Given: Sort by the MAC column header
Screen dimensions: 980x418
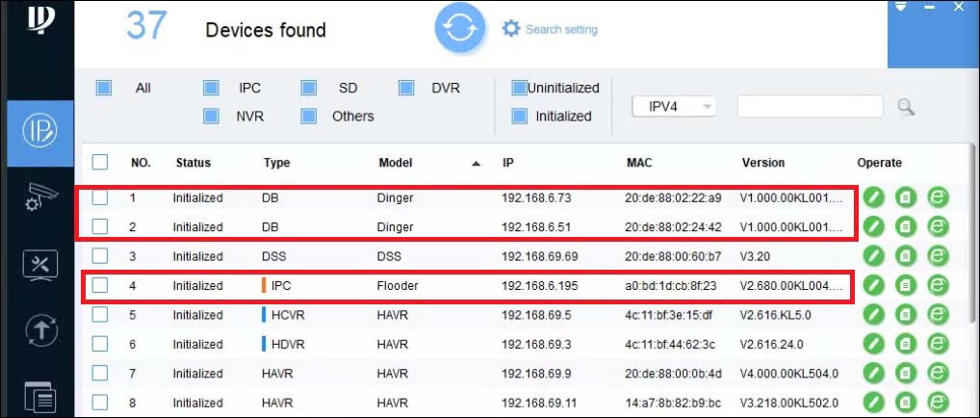Looking at the screenshot, I should click(639, 163).
